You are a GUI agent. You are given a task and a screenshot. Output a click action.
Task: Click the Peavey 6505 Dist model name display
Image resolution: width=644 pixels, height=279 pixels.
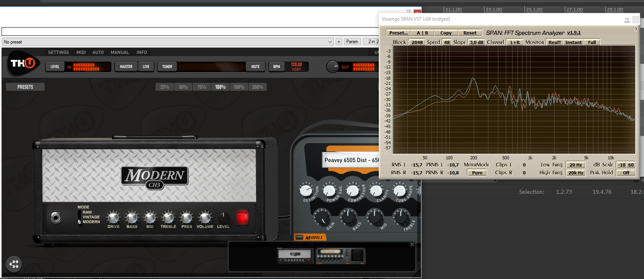pyautogui.click(x=351, y=160)
